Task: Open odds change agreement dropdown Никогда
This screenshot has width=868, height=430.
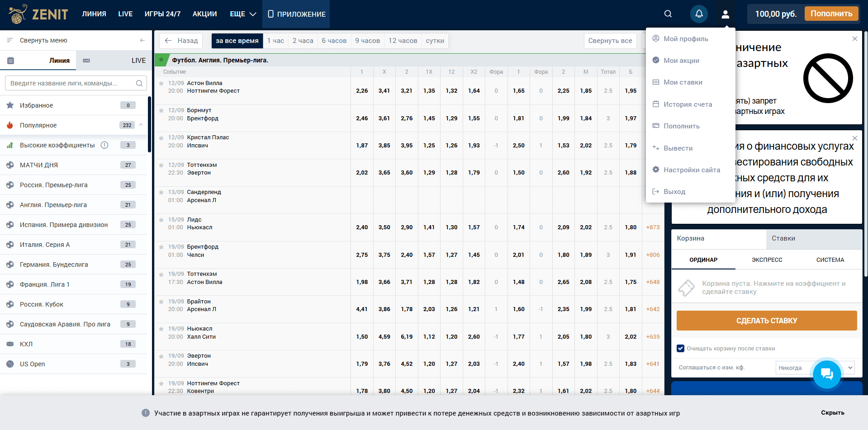Action: [815, 368]
